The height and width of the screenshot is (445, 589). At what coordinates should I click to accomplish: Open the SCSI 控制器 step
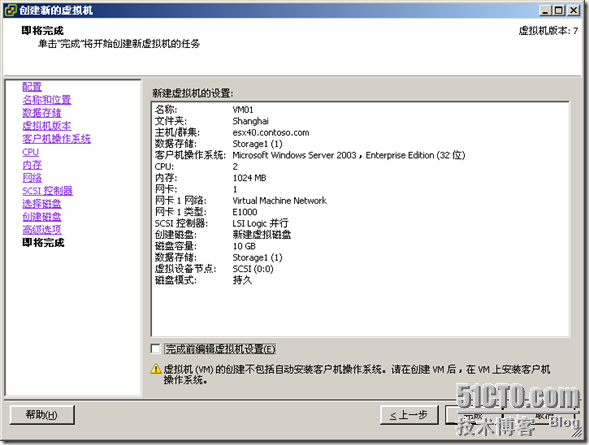47,191
